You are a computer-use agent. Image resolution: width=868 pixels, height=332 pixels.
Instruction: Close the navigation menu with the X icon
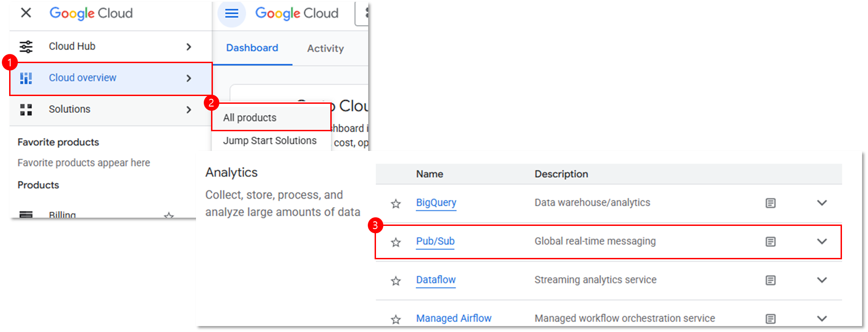tap(26, 13)
